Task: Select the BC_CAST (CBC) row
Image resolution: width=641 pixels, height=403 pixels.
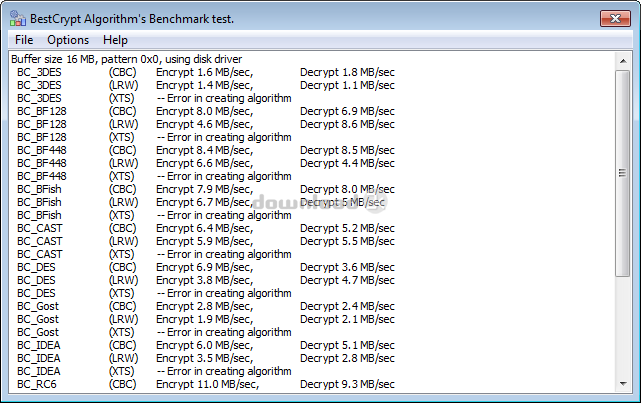Action: pyautogui.click(x=206, y=228)
